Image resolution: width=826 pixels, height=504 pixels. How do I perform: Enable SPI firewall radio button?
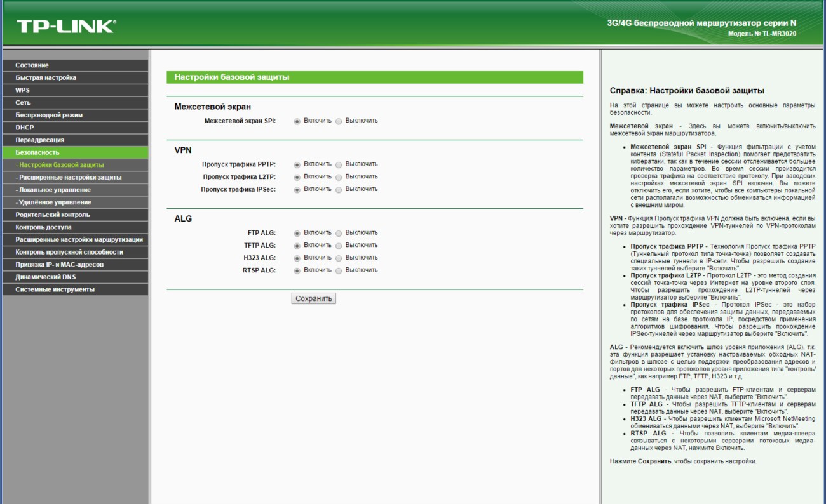click(x=297, y=121)
